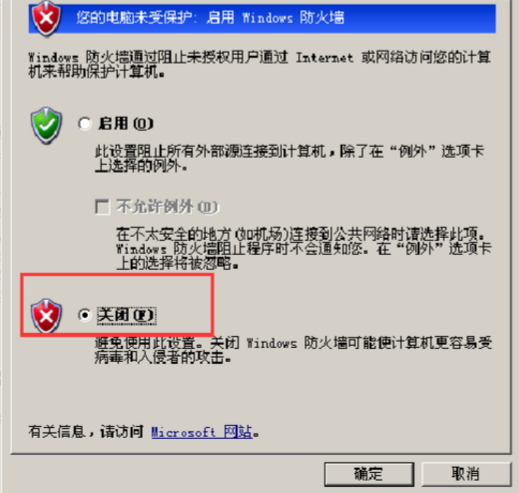
Task: Click intro paragraph about Windows 防火墙通过阻止
Action: click(x=259, y=64)
